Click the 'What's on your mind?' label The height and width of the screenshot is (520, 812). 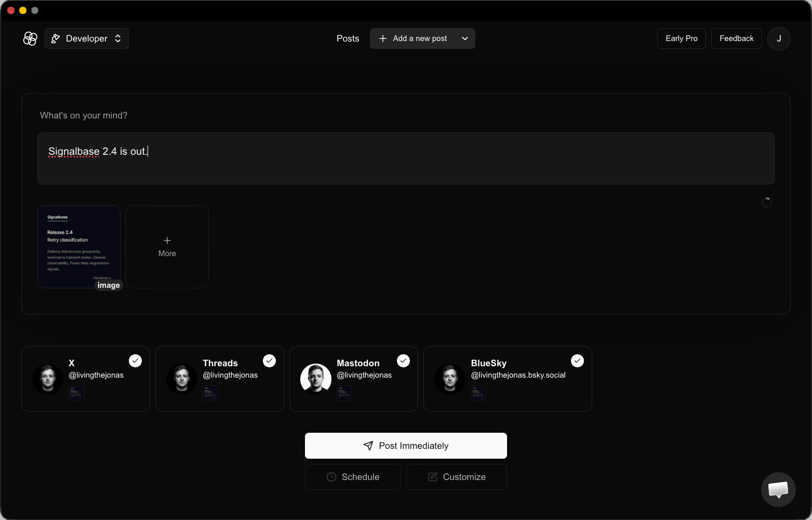[84, 115]
